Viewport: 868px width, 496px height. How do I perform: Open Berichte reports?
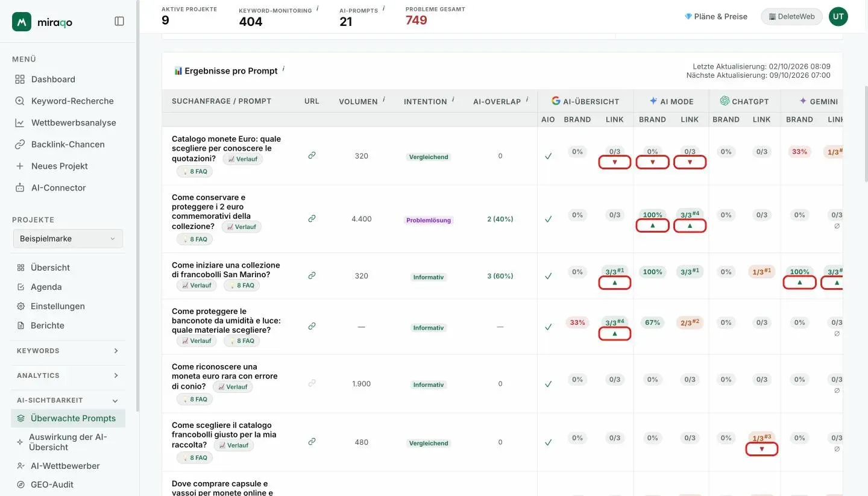[x=47, y=325]
